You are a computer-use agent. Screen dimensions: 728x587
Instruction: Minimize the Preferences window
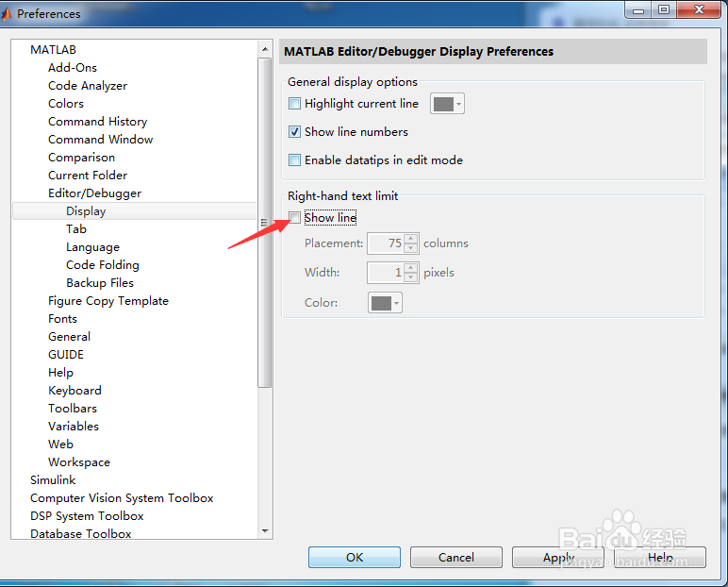[638, 9]
